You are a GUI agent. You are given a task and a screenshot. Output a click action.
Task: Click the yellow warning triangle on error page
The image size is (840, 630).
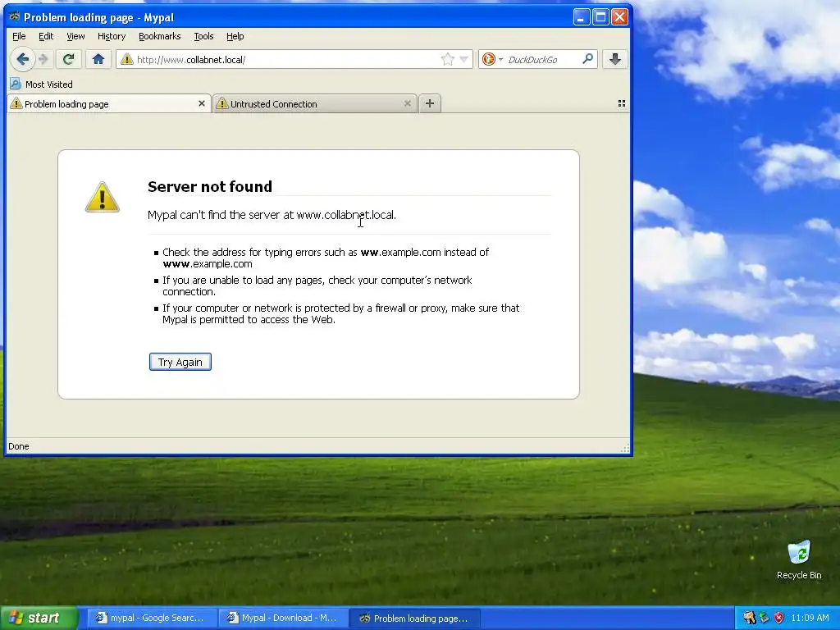click(x=102, y=197)
